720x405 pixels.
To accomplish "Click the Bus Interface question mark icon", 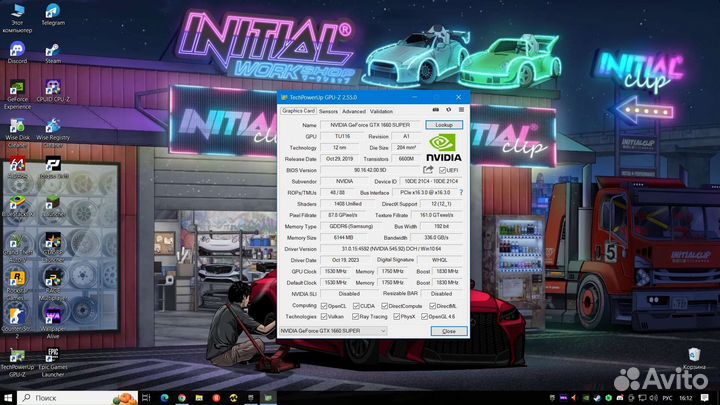I will [x=461, y=192].
